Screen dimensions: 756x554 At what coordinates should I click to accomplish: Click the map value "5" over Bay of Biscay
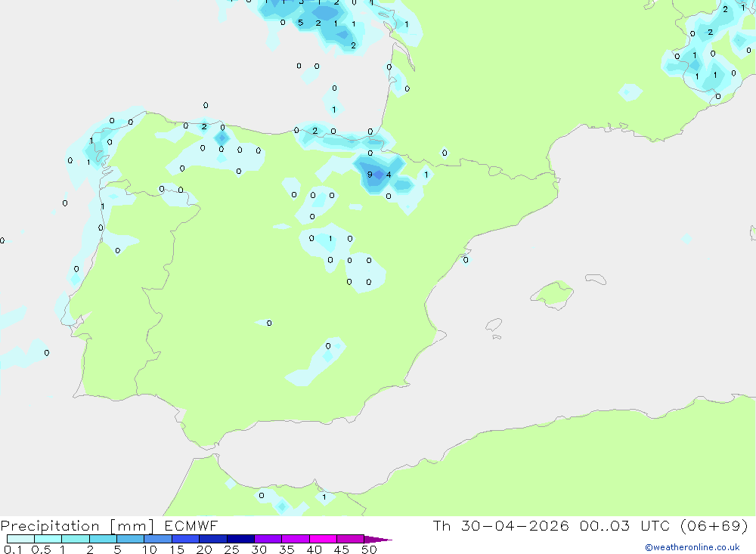[x=300, y=23]
